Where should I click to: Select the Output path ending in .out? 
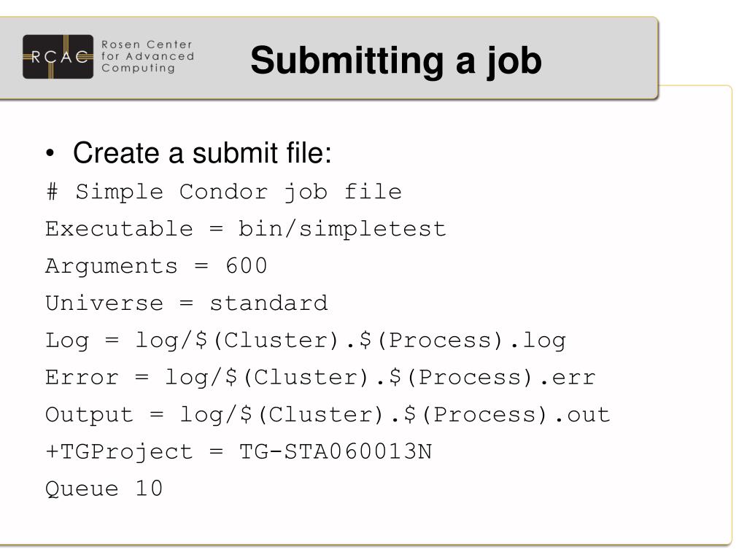pos(395,415)
